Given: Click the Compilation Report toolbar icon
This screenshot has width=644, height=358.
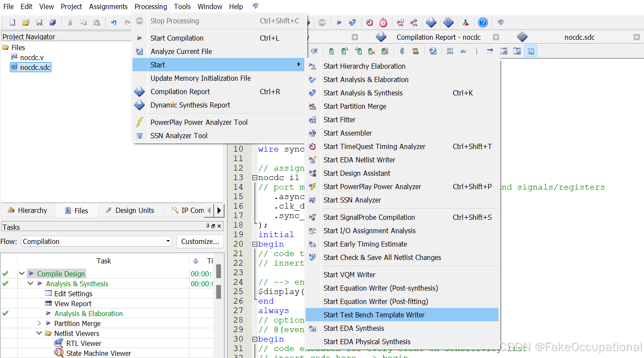Looking at the screenshot, I should click(431, 22).
